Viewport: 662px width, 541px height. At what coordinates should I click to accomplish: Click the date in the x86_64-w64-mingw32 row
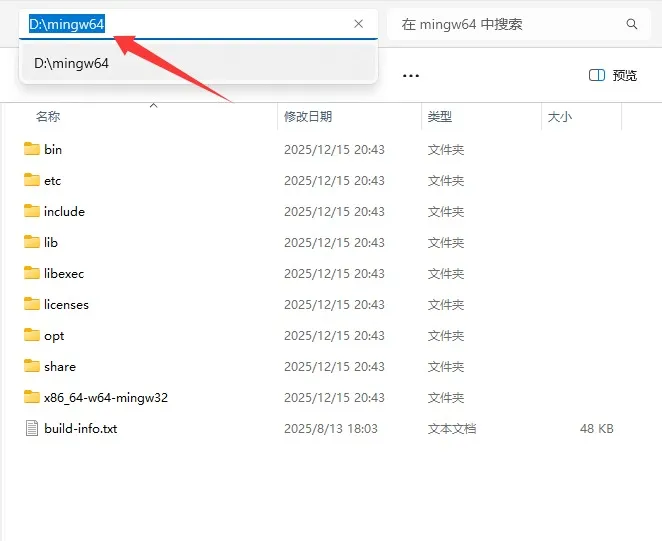point(334,398)
